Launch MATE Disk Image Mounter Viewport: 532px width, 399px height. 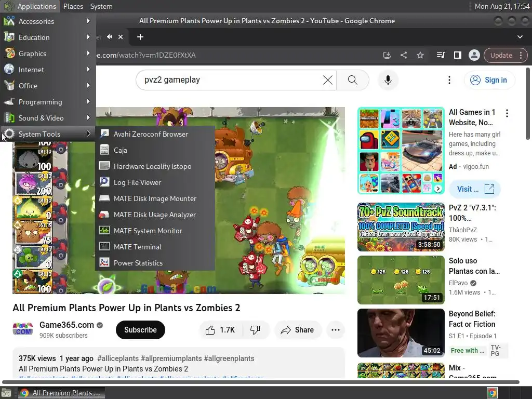point(155,198)
